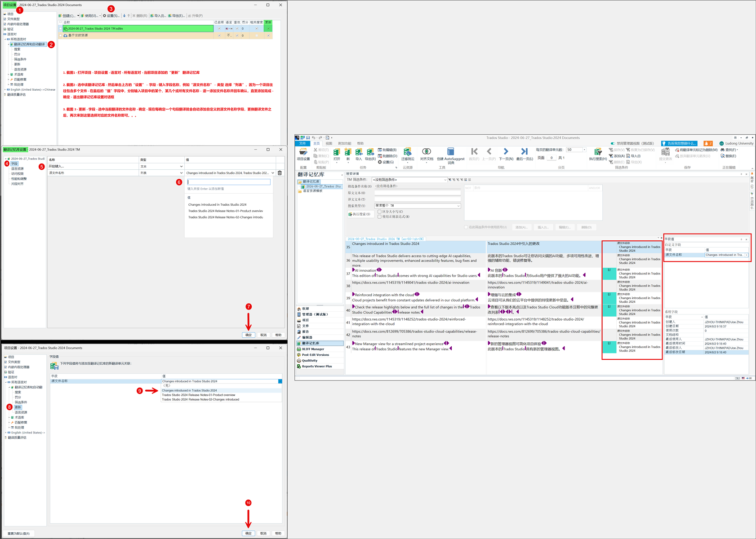The width and height of the screenshot is (756, 539).
Task: Open the TM 筛选条件 dropdown
Action: (x=445, y=180)
